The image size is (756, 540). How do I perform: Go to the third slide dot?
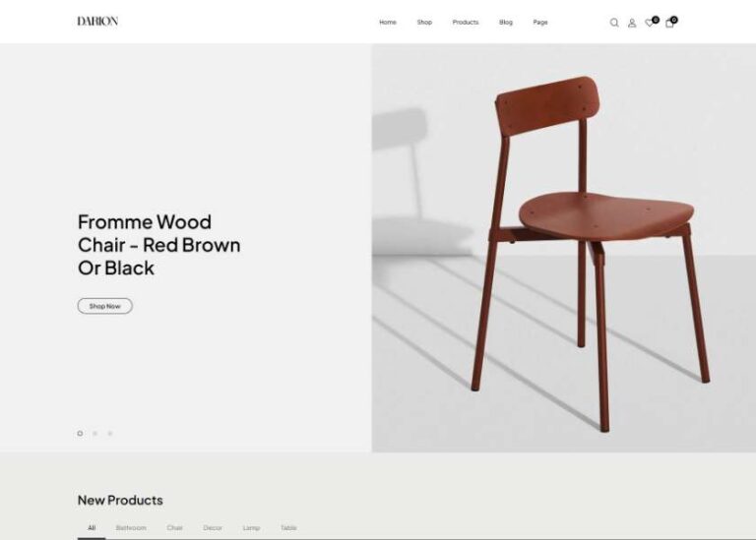click(110, 434)
